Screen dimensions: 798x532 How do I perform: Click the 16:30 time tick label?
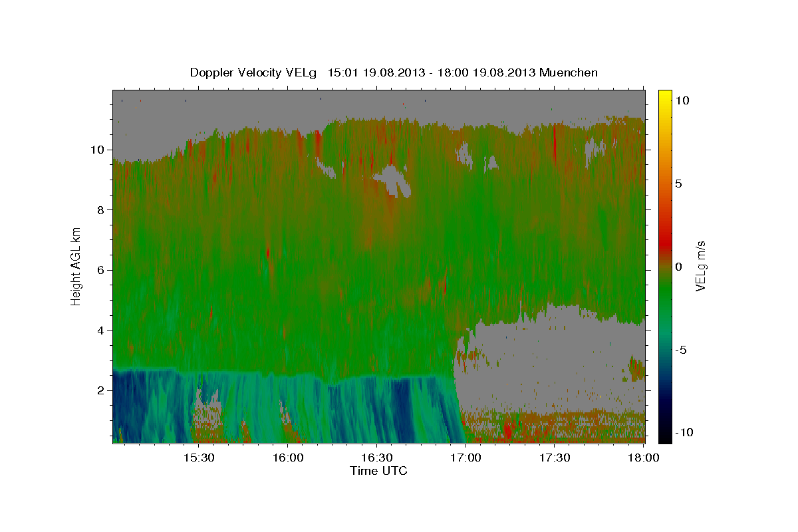click(376, 458)
